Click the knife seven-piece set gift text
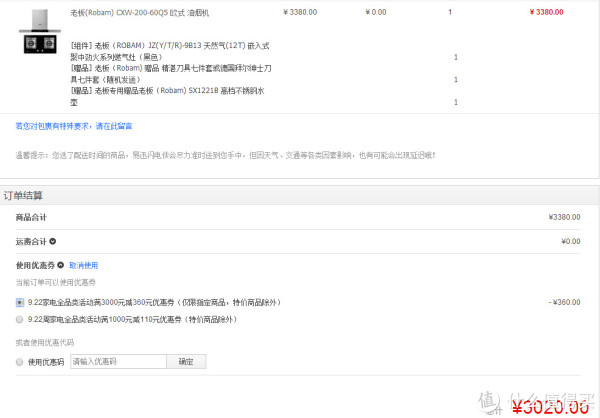 tap(171, 74)
